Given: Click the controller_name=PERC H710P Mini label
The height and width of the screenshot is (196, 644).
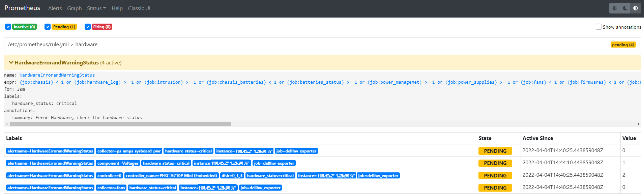Looking at the screenshot, I should (x=171, y=175).
